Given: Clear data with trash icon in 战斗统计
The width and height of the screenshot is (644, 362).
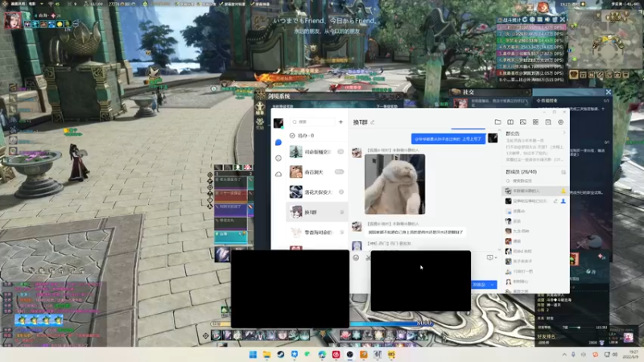Looking at the screenshot, I should click(555, 19).
